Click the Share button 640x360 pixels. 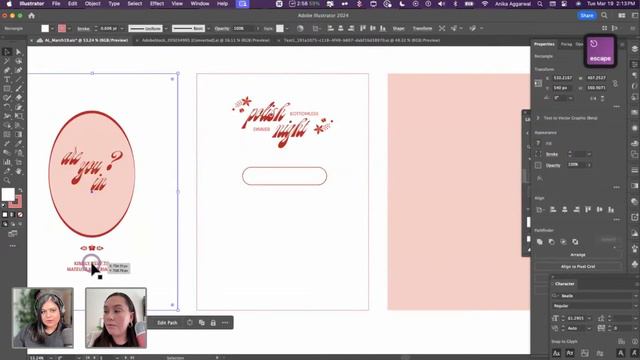click(587, 16)
